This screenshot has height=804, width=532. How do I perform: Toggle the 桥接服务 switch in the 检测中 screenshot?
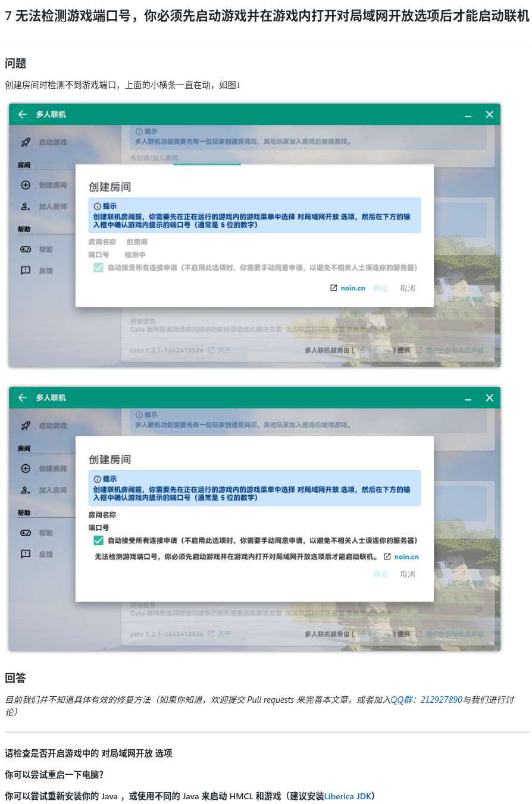pyautogui.click(x=475, y=326)
